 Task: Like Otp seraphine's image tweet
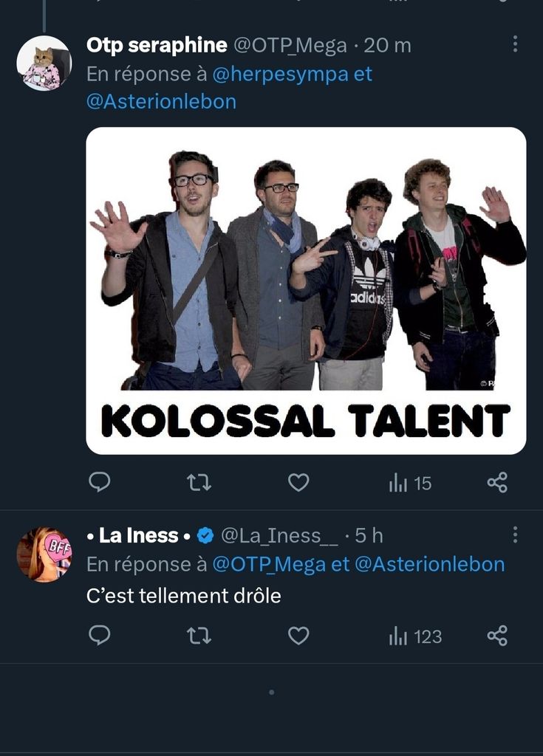(298, 483)
